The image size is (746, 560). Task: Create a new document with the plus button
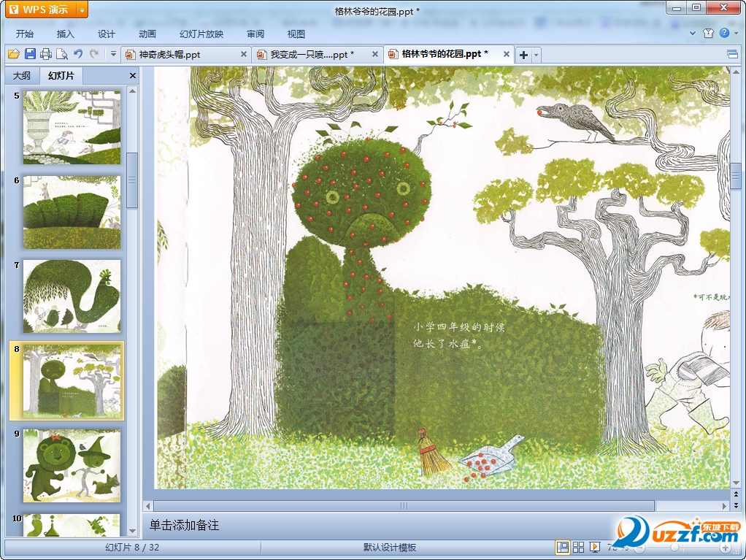pyautogui.click(x=523, y=55)
